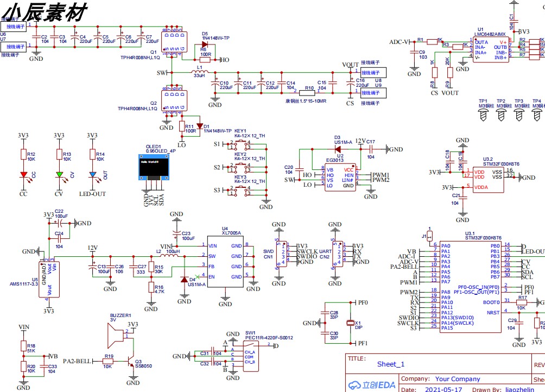Select the Your Company field text

pos(458,379)
